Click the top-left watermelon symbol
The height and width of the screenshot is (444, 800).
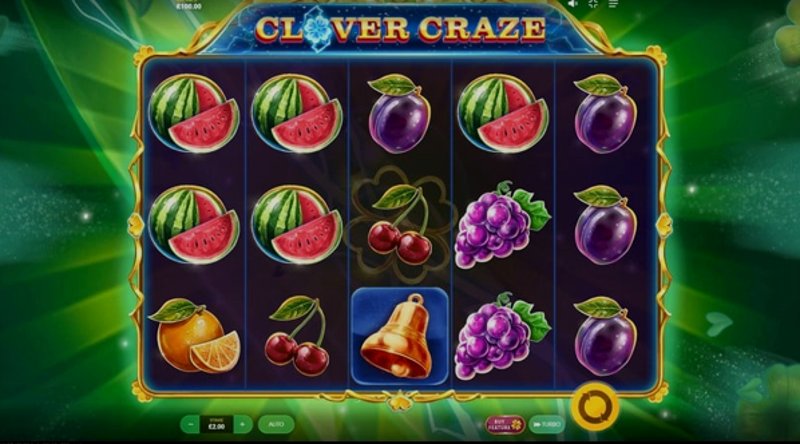(194, 113)
